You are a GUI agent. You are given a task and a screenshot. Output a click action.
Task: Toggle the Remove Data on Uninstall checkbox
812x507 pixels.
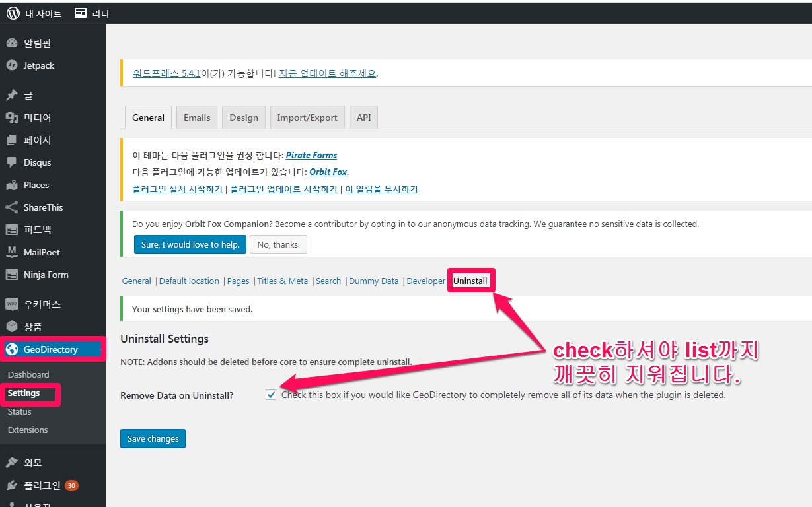271,395
